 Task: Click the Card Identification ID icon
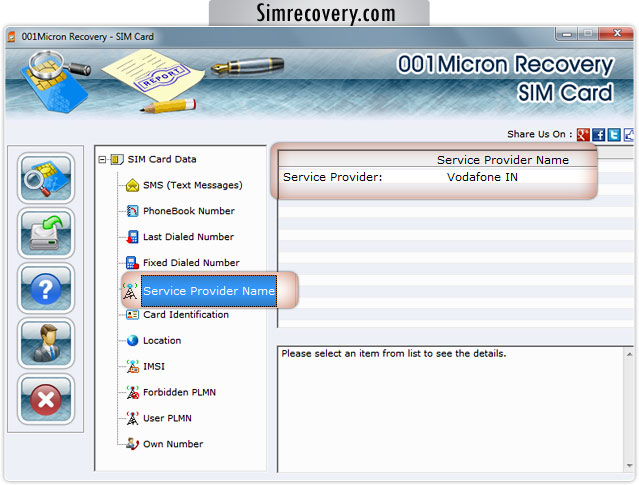132,315
